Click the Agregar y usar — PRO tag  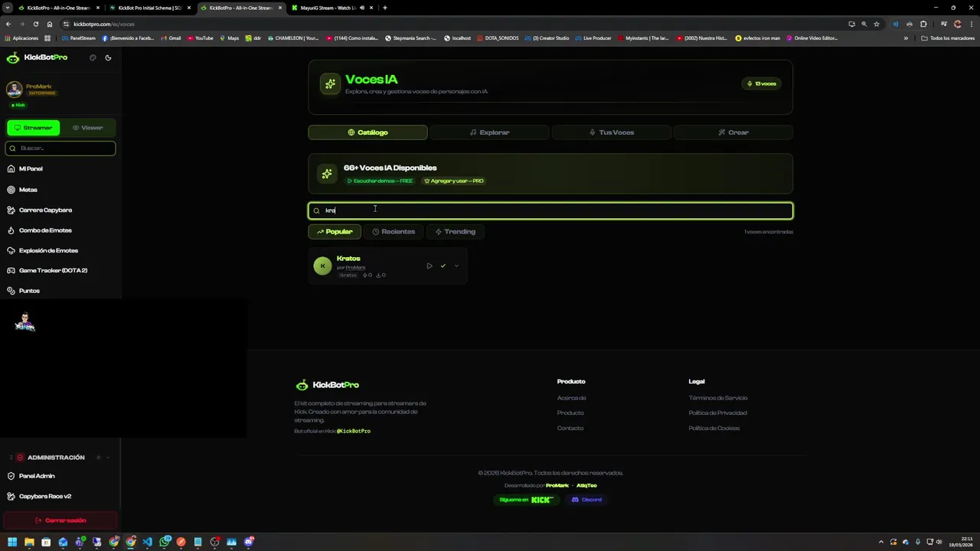(454, 181)
